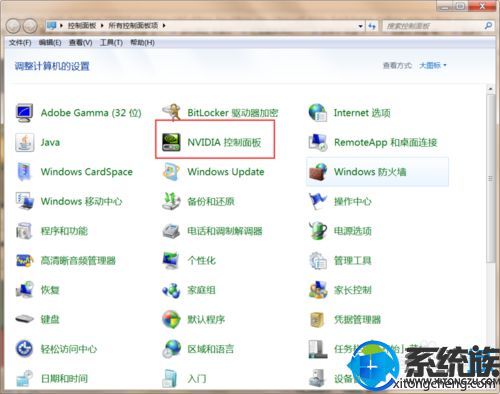The height and width of the screenshot is (394, 500).
Task: Open the Windows Update icon
Action: coord(171,172)
